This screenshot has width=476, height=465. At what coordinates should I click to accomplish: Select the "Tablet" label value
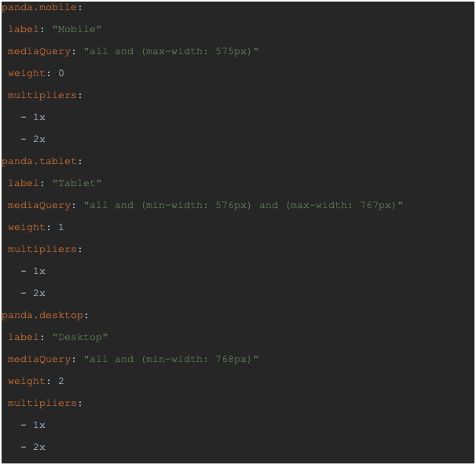pyautogui.click(x=76, y=183)
